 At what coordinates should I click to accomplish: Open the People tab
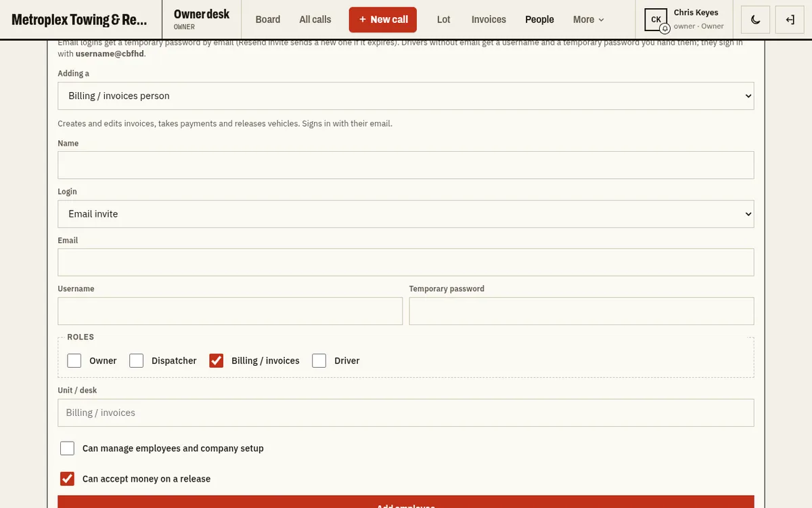[539, 20]
